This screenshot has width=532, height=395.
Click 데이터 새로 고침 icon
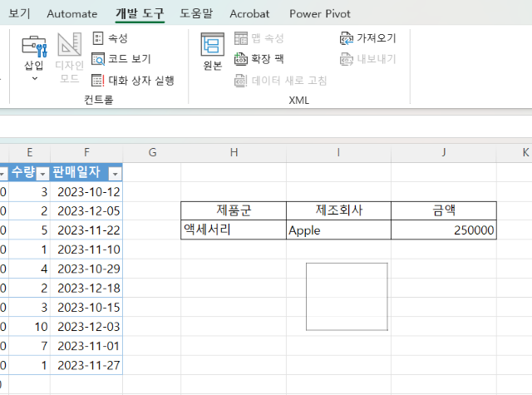click(241, 81)
